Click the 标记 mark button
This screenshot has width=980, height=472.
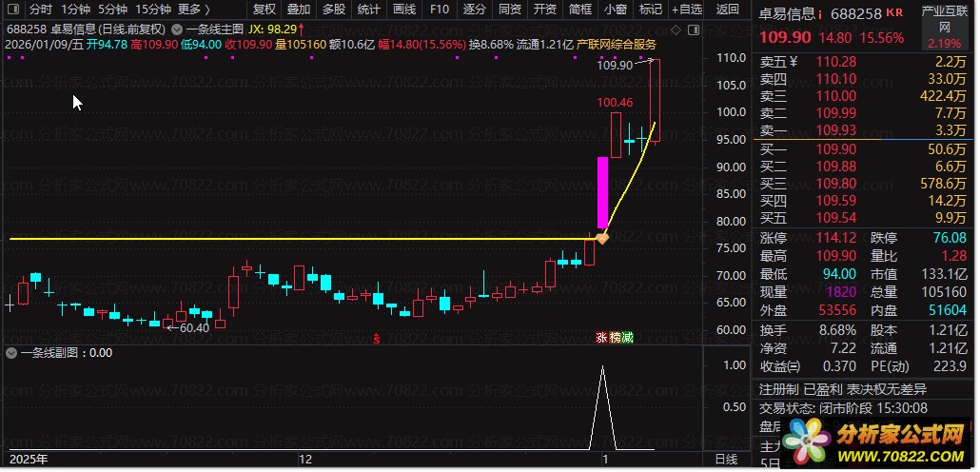point(651,10)
